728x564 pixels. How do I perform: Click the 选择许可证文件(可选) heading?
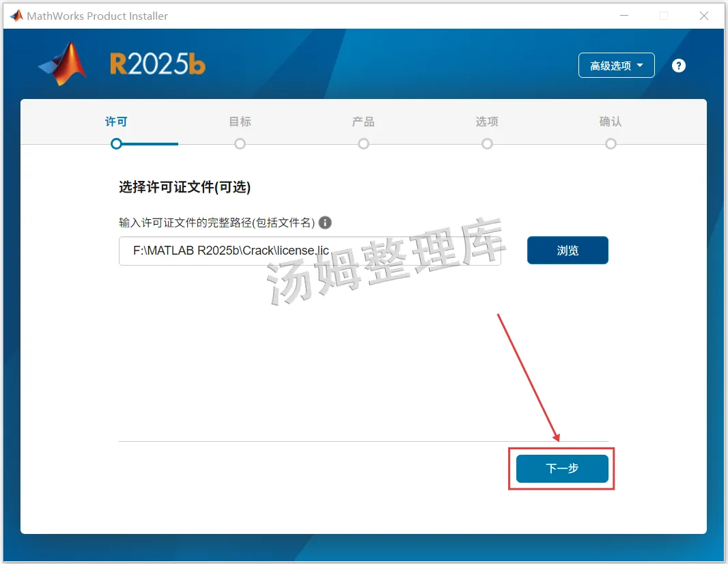pos(185,187)
